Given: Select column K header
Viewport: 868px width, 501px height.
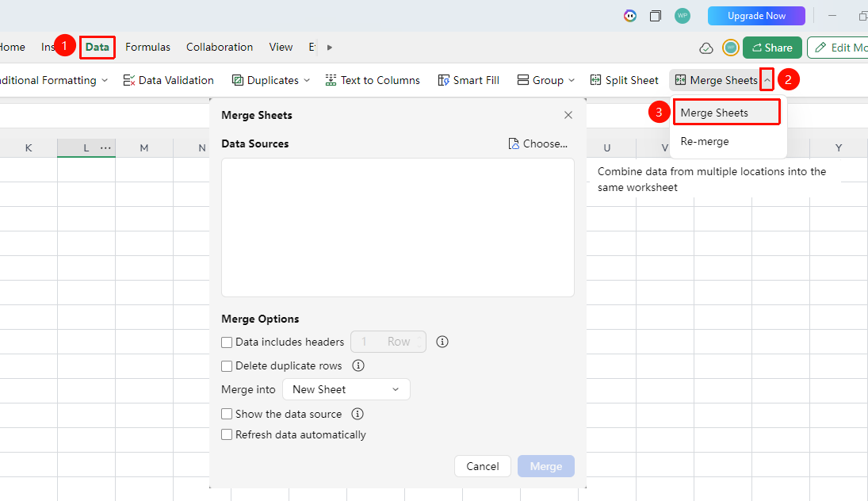Looking at the screenshot, I should click(29, 147).
